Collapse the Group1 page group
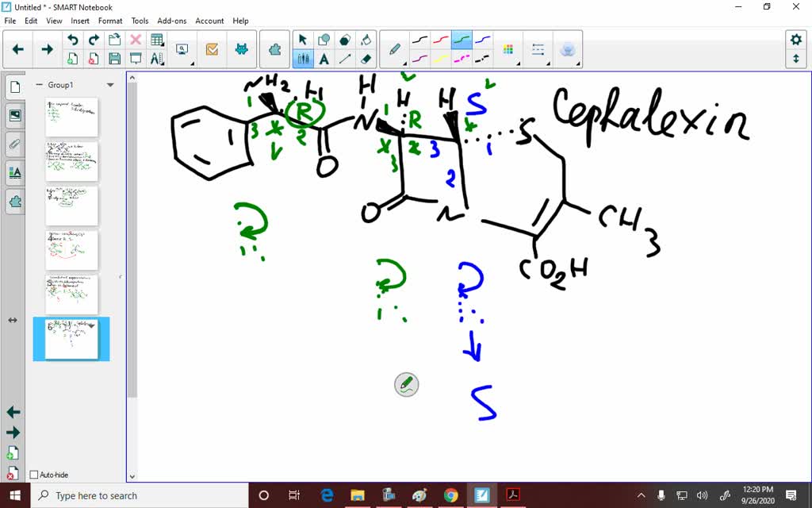The width and height of the screenshot is (812, 508). 38,83
